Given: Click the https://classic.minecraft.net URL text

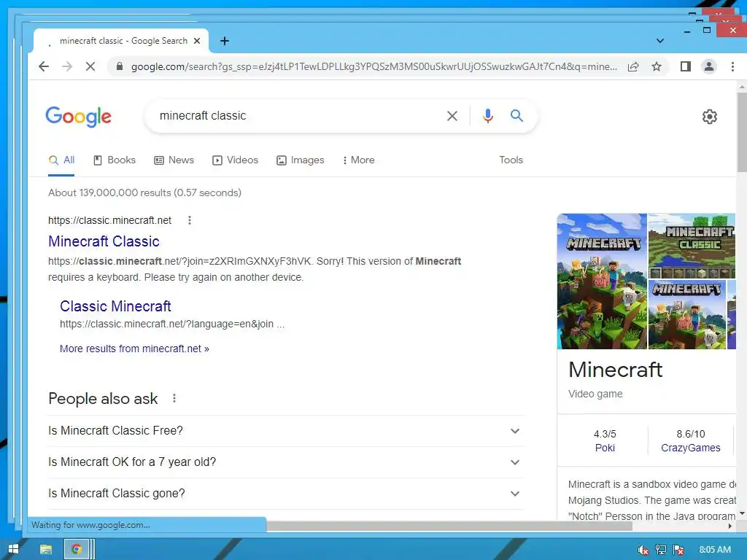Looking at the screenshot, I should (109, 220).
